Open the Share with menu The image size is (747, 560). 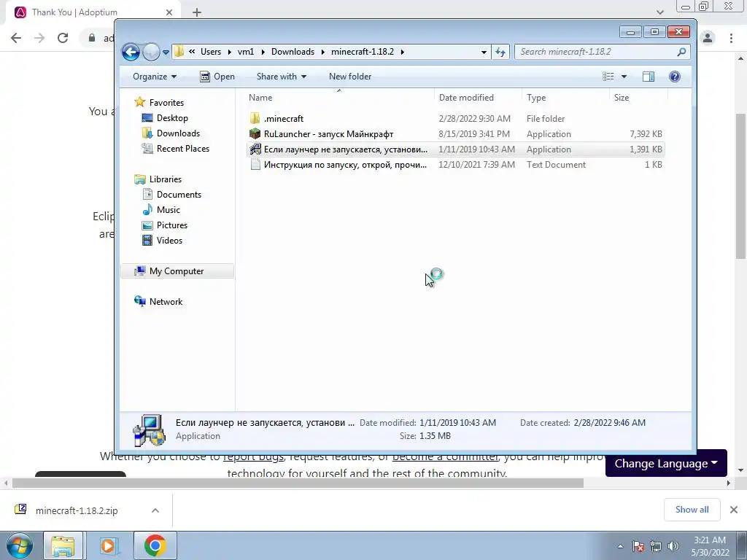click(x=281, y=77)
